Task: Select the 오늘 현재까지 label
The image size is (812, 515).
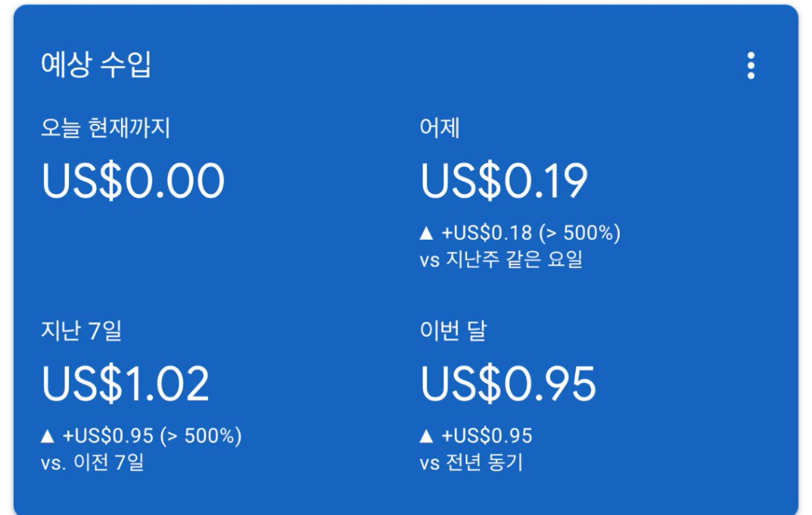Action: [106, 129]
